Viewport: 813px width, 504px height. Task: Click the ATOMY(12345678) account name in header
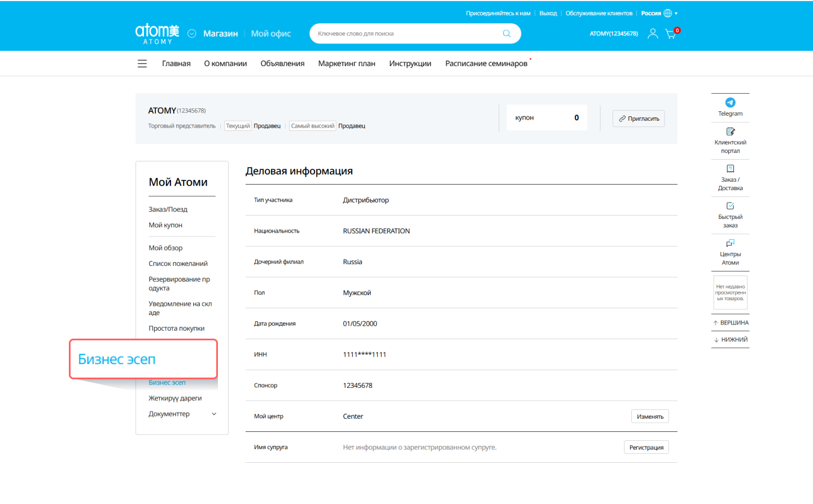(x=614, y=34)
